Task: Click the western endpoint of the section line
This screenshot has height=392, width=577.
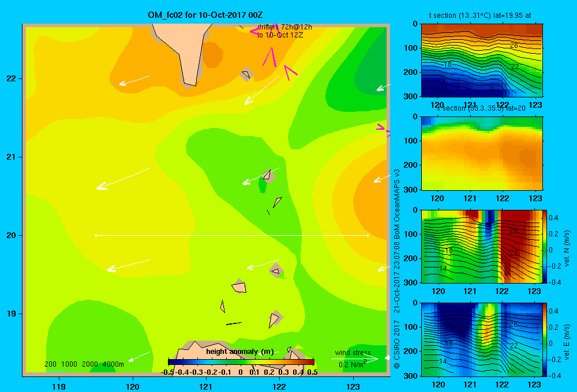Action: point(96,235)
